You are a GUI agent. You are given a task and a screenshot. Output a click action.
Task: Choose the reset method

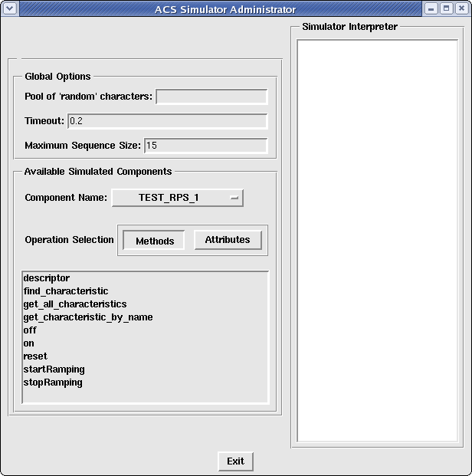click(35, 356)
